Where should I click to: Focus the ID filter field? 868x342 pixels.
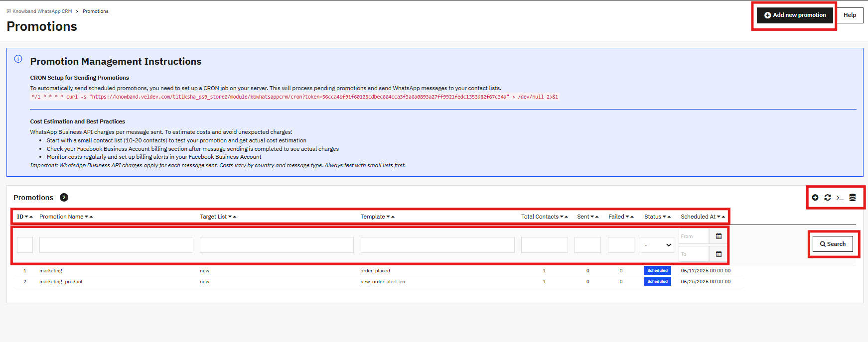25,245
